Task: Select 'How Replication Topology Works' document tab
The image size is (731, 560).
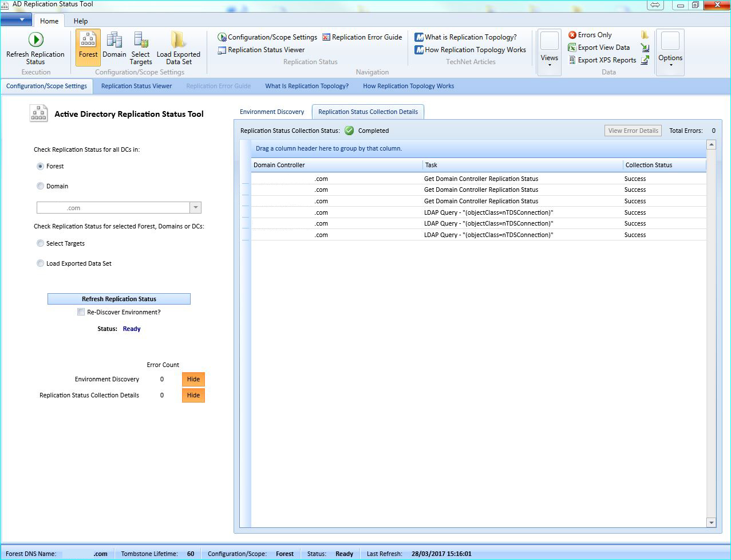Action: click(408, 86)
